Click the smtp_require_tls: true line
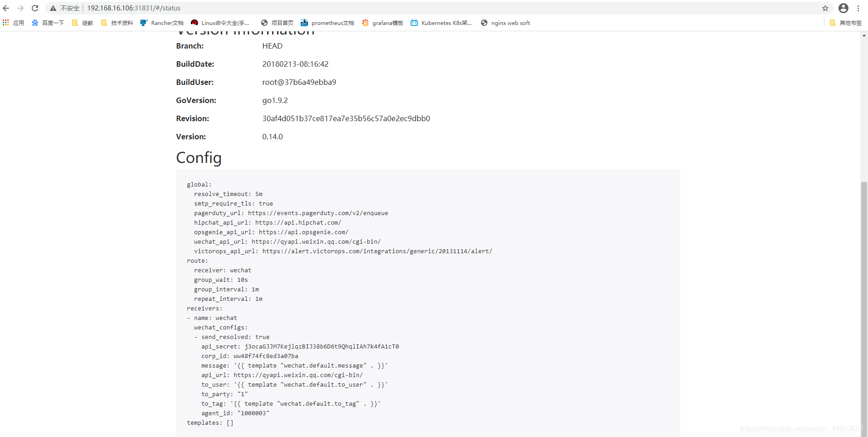Viewport: 868px width, 437px height. [x=233, y=203]
